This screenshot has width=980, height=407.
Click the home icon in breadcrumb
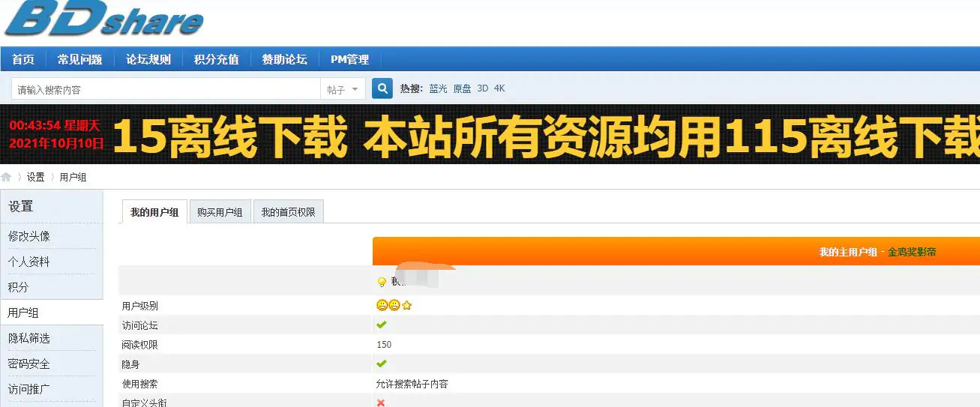point(6,178)
